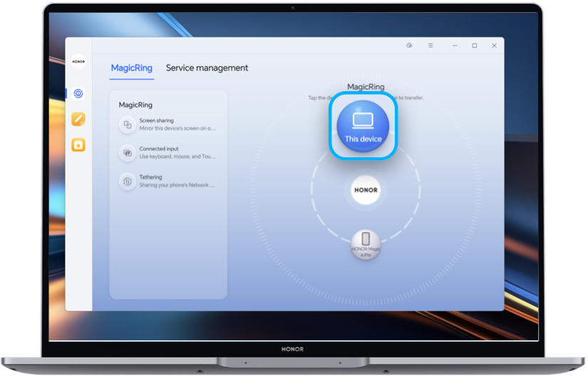Close the HONOR app window
The width and height of the screenshot is (588, 378).
(x=494, y=46)
